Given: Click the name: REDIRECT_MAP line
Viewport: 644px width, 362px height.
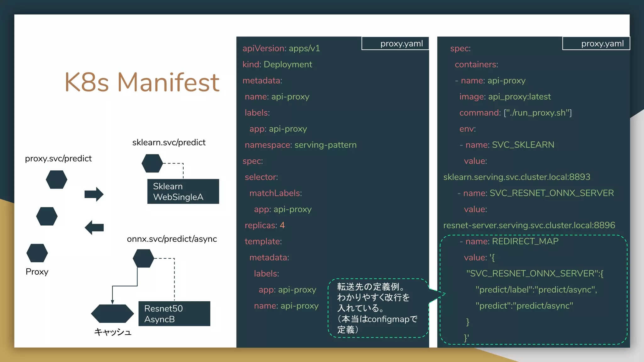Looking at the screenshot, I should (x=509, y=241).
